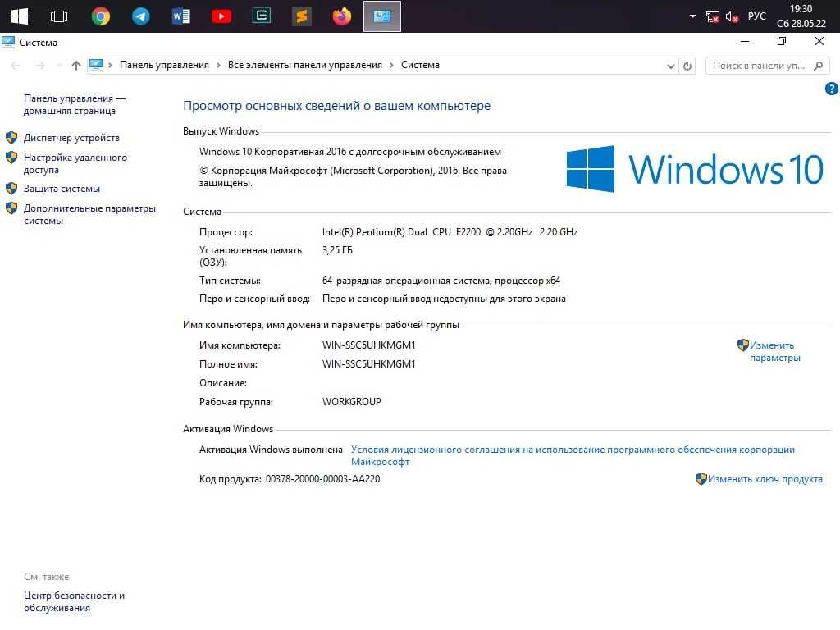Switch the РУС input language indicator

pyautogui.click(x=756, y=16)
